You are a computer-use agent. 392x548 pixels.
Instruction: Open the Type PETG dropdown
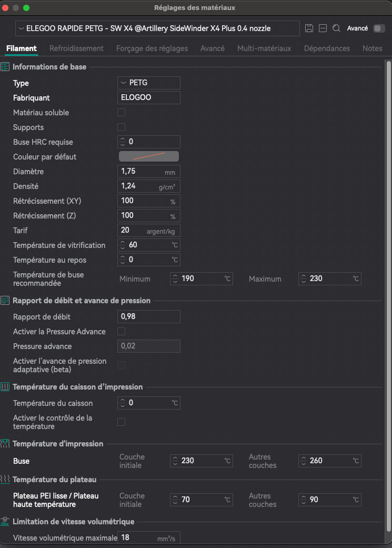point(148,83)
